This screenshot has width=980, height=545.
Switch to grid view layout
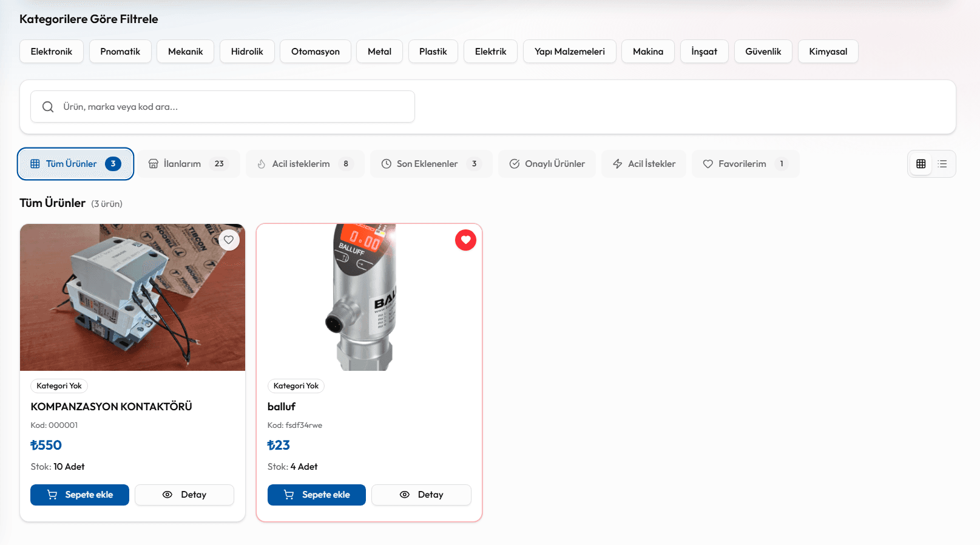tap(921, 164)
